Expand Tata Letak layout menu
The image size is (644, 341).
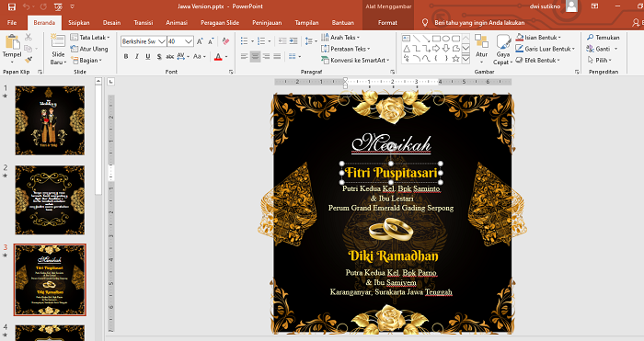click(90, 38)
